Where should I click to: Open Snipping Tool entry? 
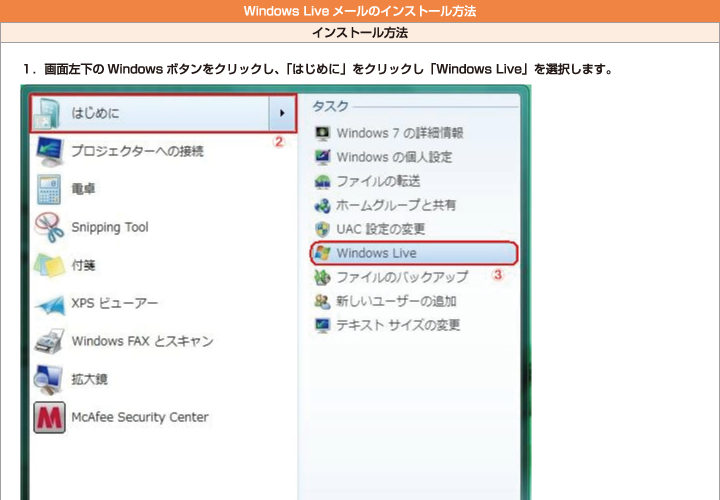(110, 227)
